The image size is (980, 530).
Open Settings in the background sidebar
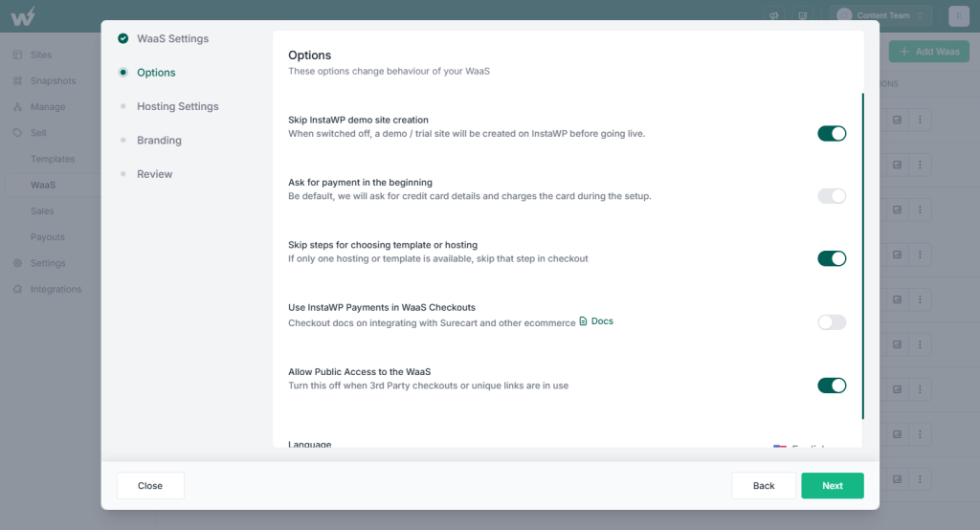(39, 263)
